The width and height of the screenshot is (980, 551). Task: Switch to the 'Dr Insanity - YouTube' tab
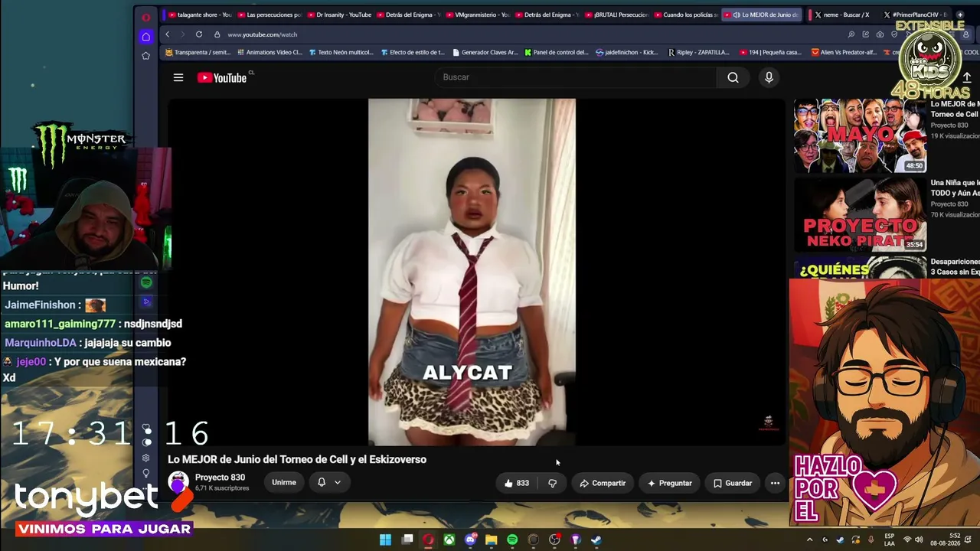coord(338,15)
